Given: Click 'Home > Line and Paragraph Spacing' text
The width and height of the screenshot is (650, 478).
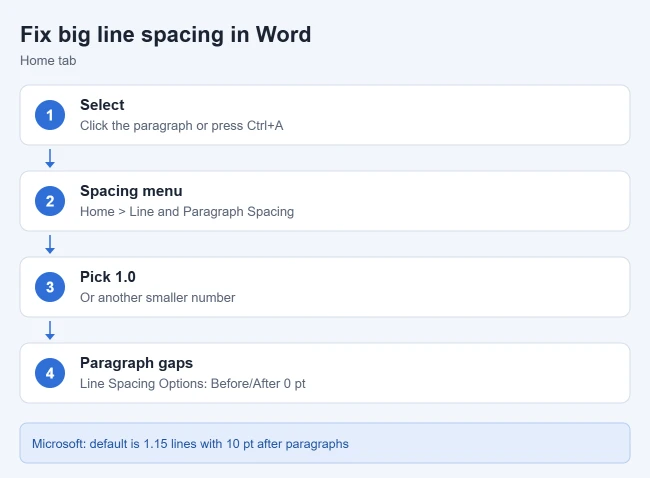Looking at the screenshot, I should pos(187,211).
